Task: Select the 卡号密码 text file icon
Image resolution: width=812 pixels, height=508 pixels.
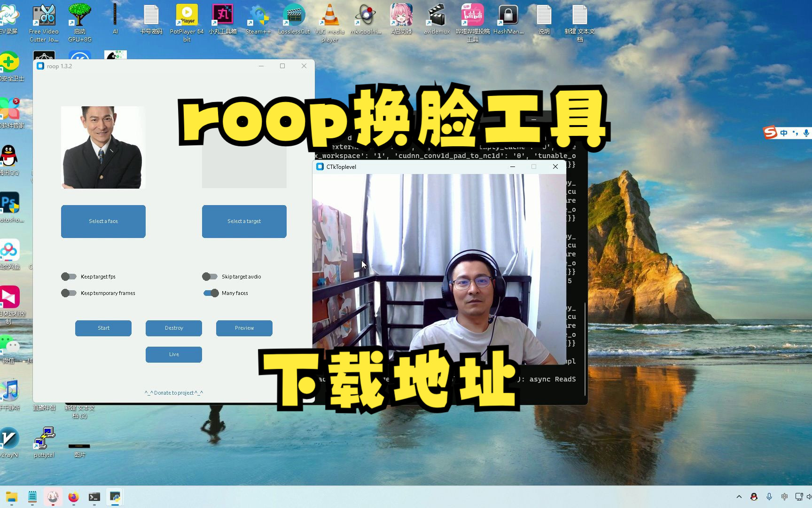Action: point(151,19)
